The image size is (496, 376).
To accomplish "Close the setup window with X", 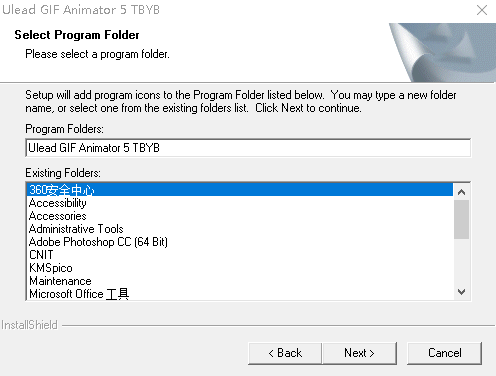I will point(482,10).
